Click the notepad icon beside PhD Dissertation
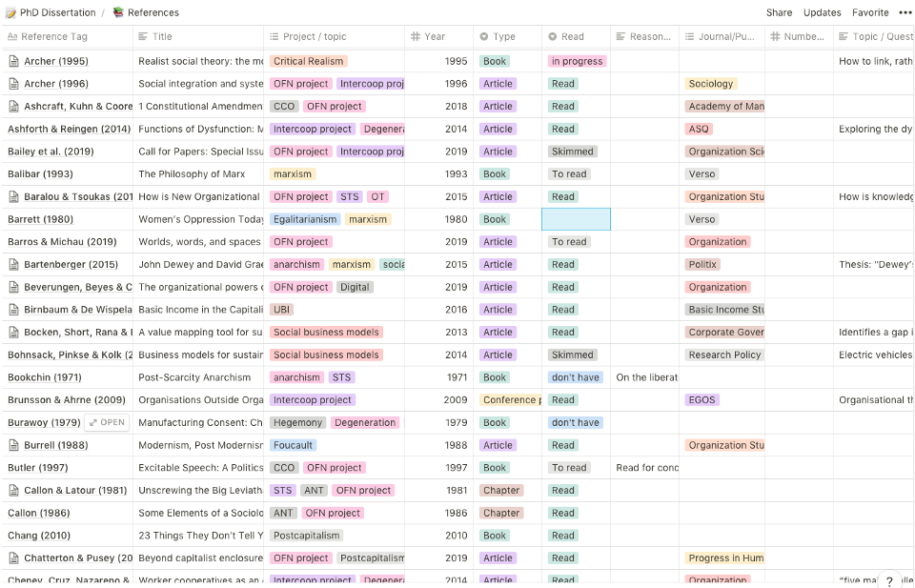915x588 pixels. 10,12
